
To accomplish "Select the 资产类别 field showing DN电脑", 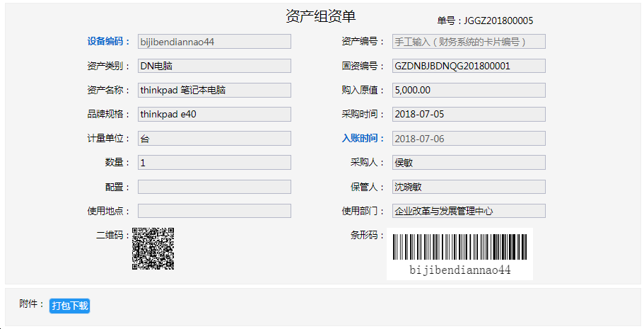I will [214, 67].
